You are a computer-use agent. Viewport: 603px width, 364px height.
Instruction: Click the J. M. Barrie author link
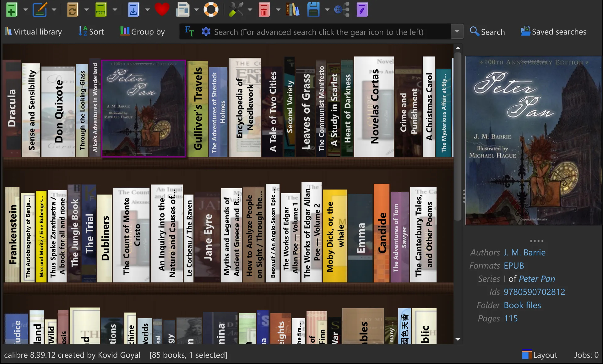524,252
